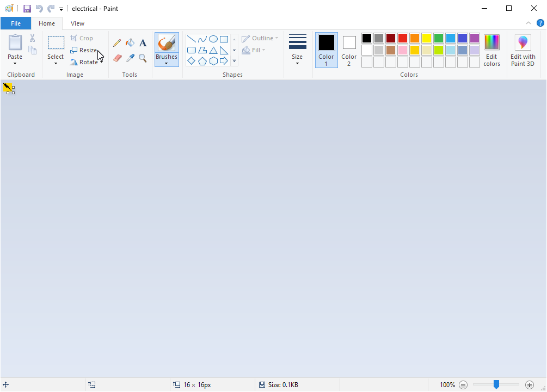The width and height of the screenshot is (547, 392).
Task: Click the Save icon in title bar
Action: (x=27, y=9)
